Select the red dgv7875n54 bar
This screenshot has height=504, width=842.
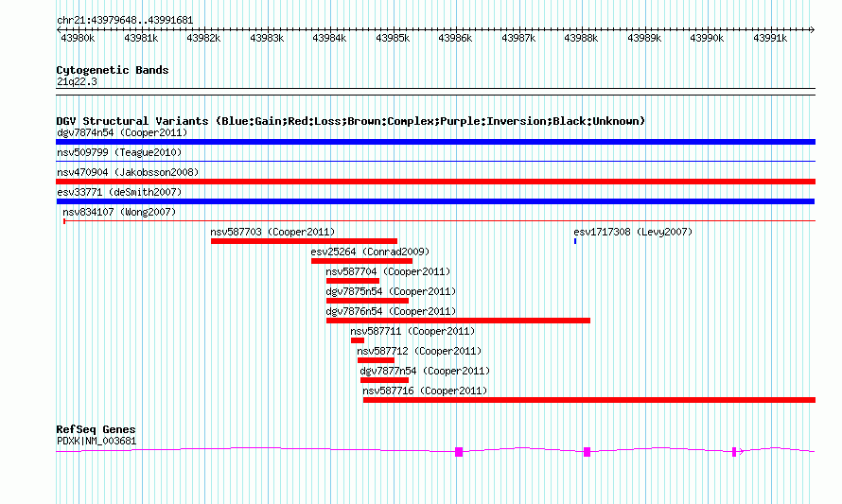[x=367, y=301]
